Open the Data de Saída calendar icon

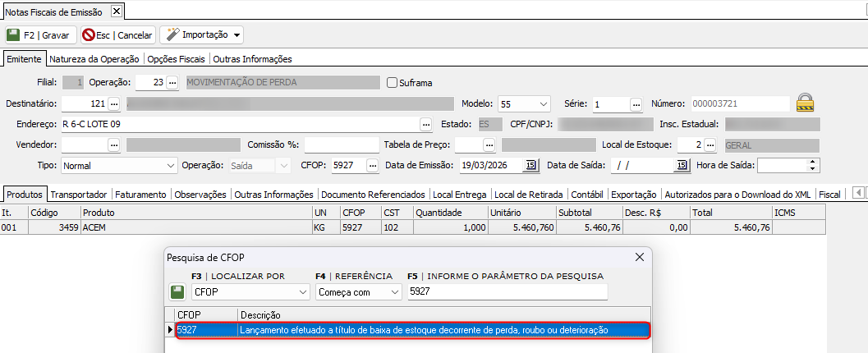point(681,165)
